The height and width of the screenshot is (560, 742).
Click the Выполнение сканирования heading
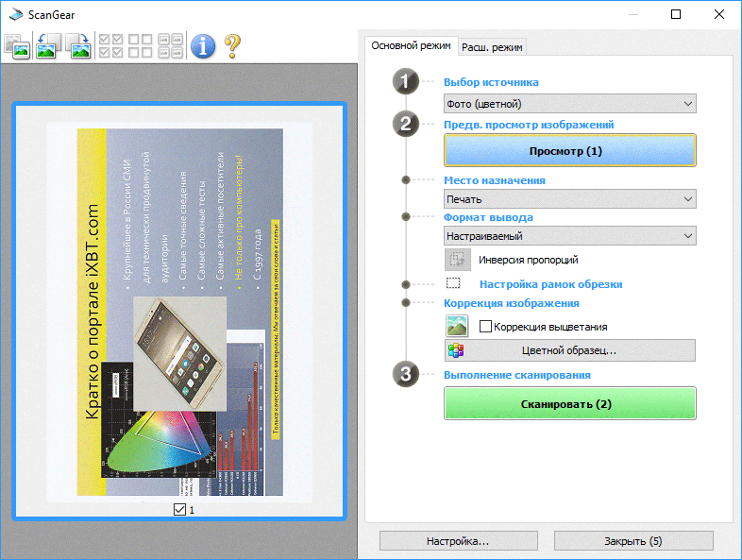516,375
